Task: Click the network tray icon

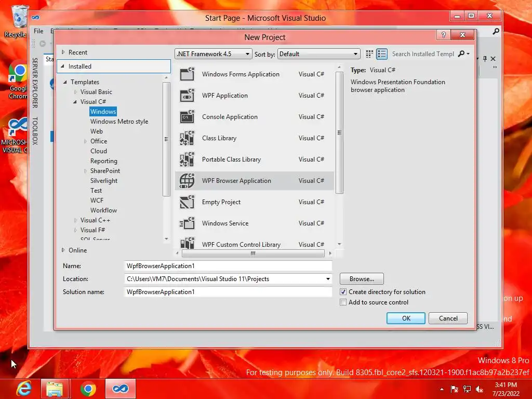Action: point(467,389)
